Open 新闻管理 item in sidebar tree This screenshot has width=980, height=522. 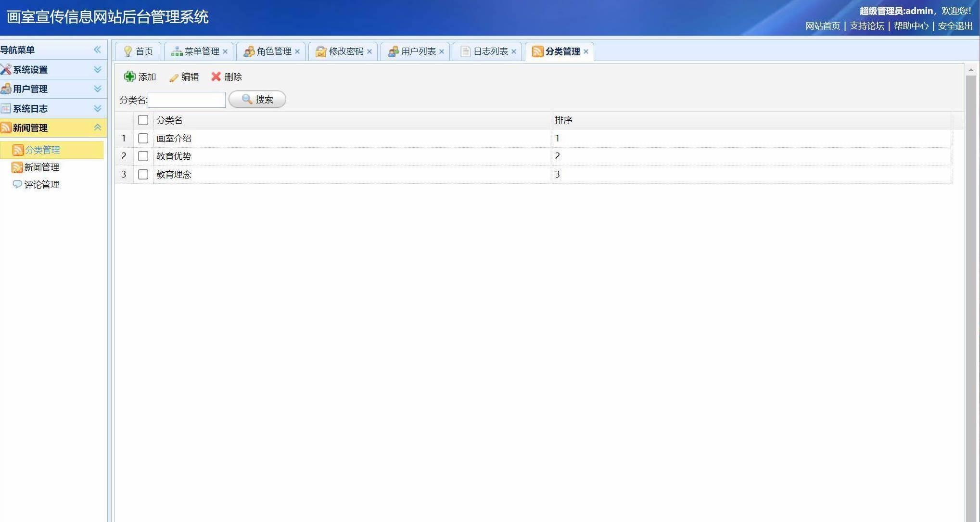[x=41, y=167]
